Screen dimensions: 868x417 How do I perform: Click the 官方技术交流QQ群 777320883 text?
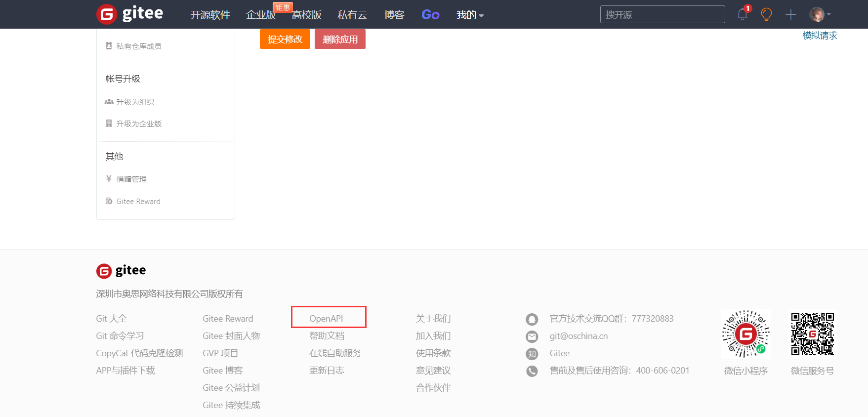(612, 319)
